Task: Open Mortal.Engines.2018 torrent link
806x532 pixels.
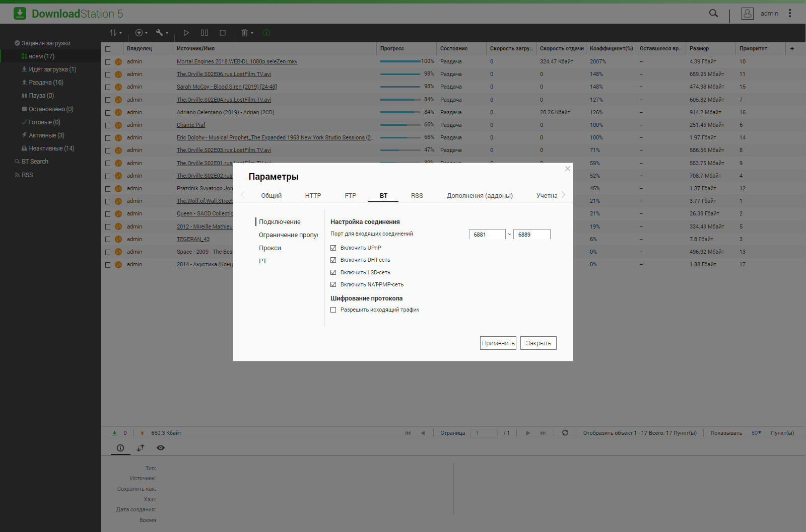Action: 237,61
